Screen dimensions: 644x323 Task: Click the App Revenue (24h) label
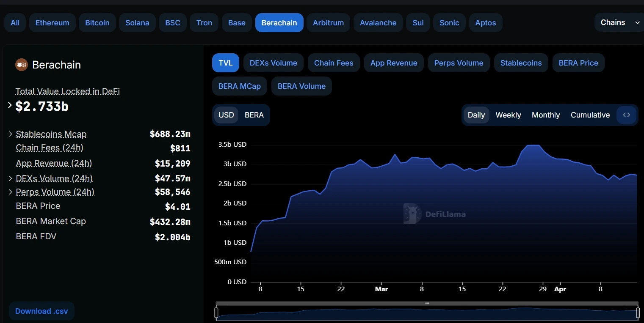coord(54,164)
